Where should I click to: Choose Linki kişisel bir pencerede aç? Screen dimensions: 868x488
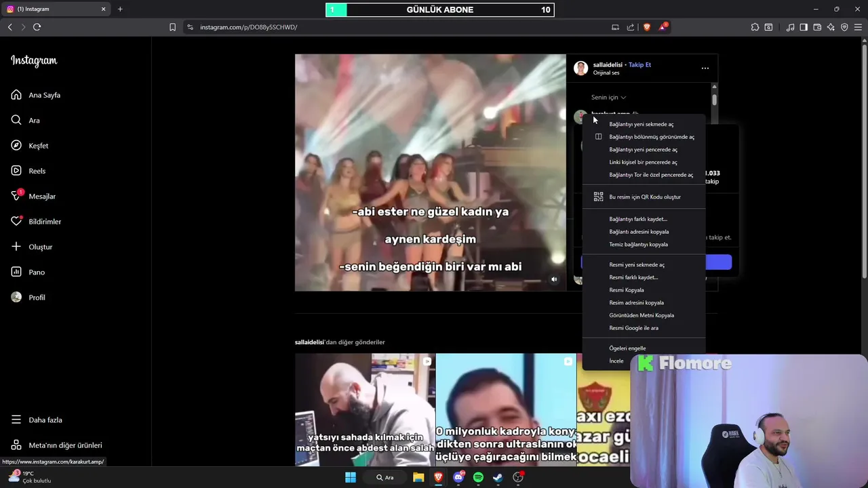pyautogui.click(x=644, y=162)
